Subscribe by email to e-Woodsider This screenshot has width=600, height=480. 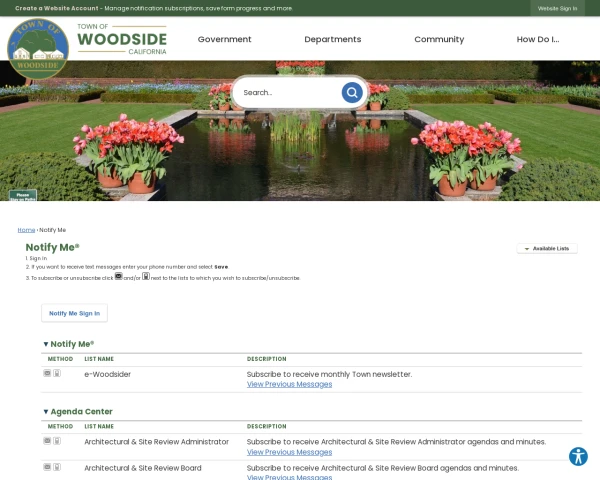pyautogui.click(x=47, y=373)
